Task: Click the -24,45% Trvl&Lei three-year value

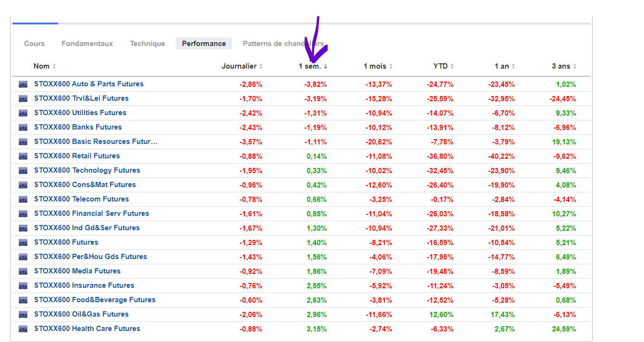Action: click(563, 99)
